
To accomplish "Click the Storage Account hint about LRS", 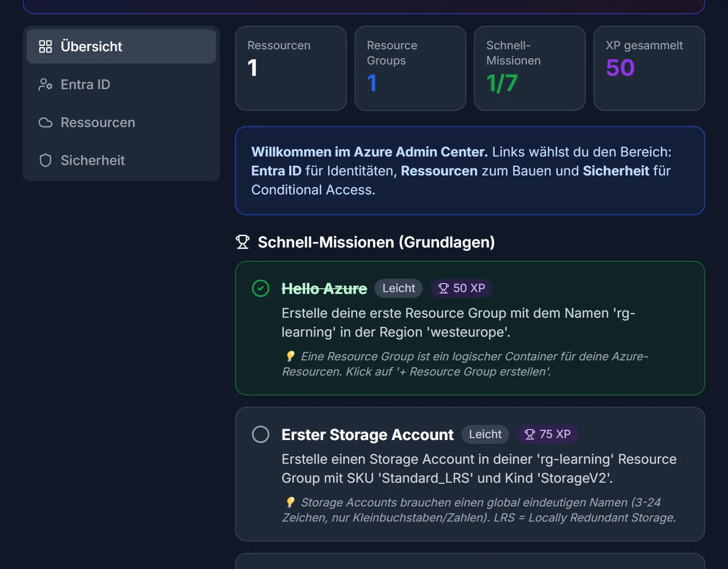I will [479, 510].
